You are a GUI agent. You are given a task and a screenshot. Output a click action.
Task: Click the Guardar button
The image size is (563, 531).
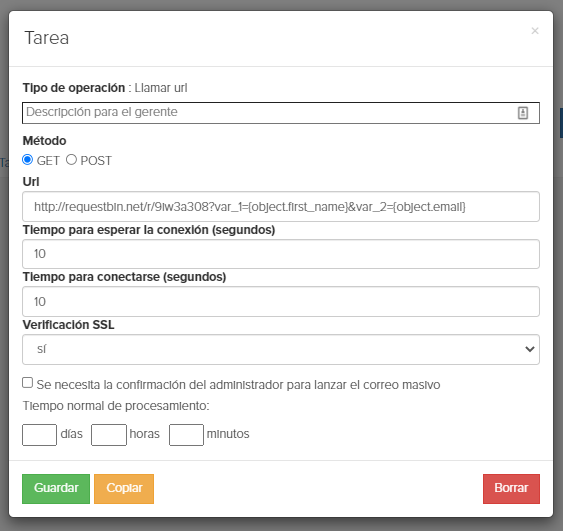pyautogui.click(x=56, y=489)
